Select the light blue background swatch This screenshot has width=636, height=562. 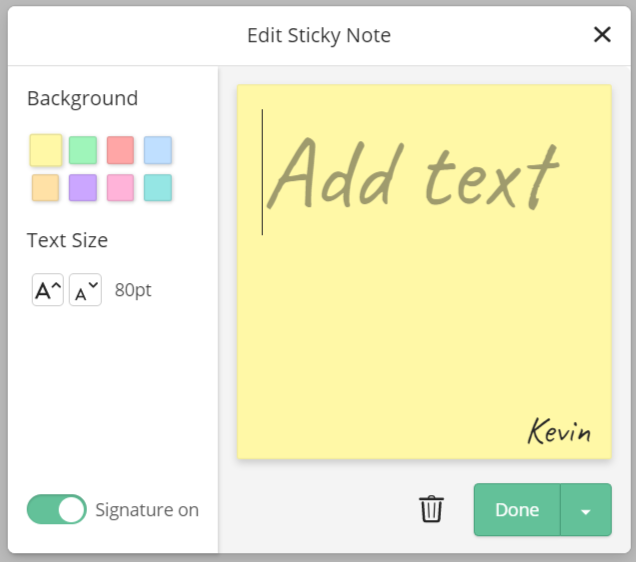pyautogui.click(x=158, y=150)
